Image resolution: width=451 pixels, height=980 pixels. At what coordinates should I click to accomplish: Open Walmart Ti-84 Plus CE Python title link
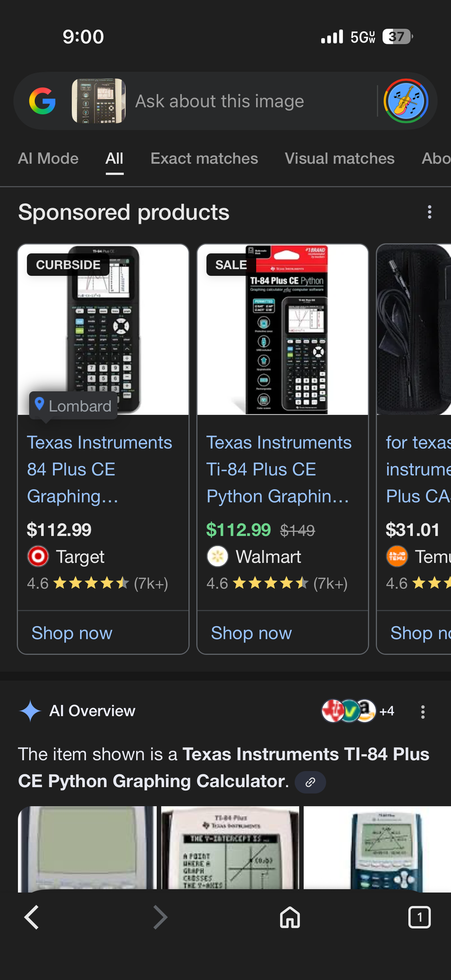279,469
